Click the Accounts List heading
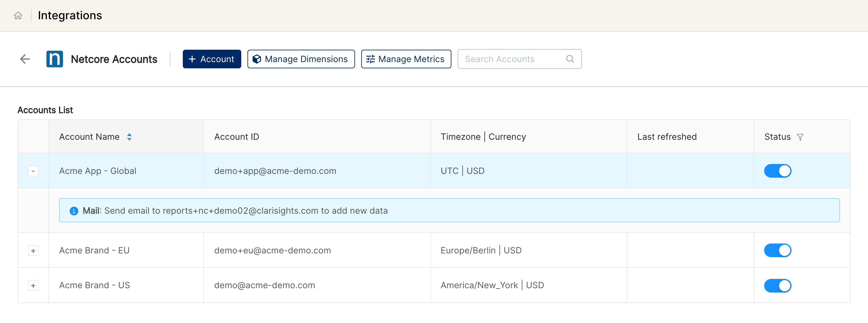Image resolution: width=868 pixels, height=323 pixels. tap(45, 110)
